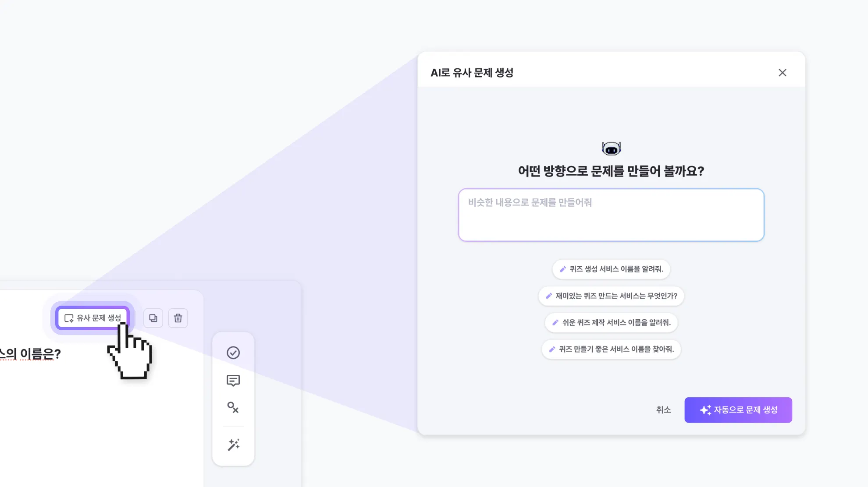This screenshot has width=868, height=487.
Task: Open the comment bubble tool in the side toolbar
Action: (233, 381)
